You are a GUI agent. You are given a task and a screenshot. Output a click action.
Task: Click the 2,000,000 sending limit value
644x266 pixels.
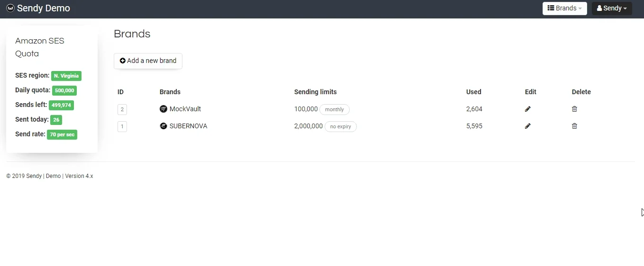[x=308, y=126]
